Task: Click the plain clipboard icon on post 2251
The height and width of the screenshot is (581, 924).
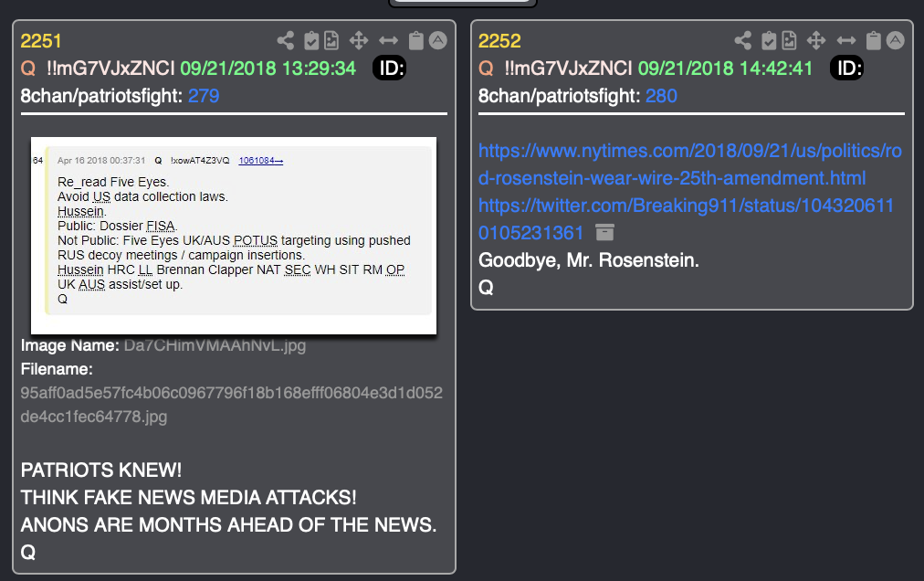Action: point(416,41)
